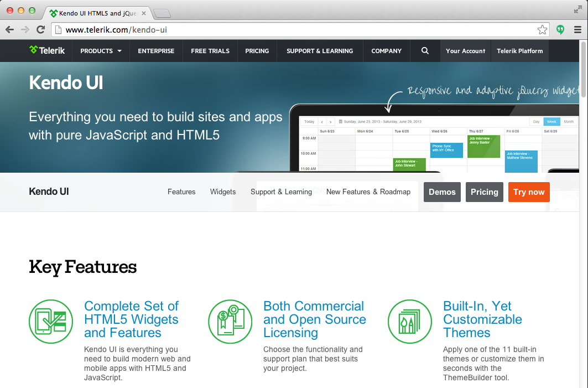Open the Enterprise menu item

click(156, 51)
